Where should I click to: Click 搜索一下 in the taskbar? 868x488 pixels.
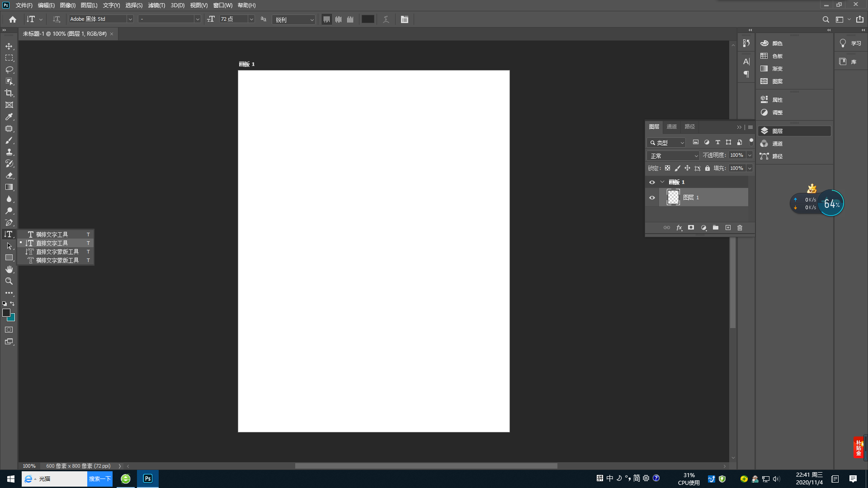point(100,479)
